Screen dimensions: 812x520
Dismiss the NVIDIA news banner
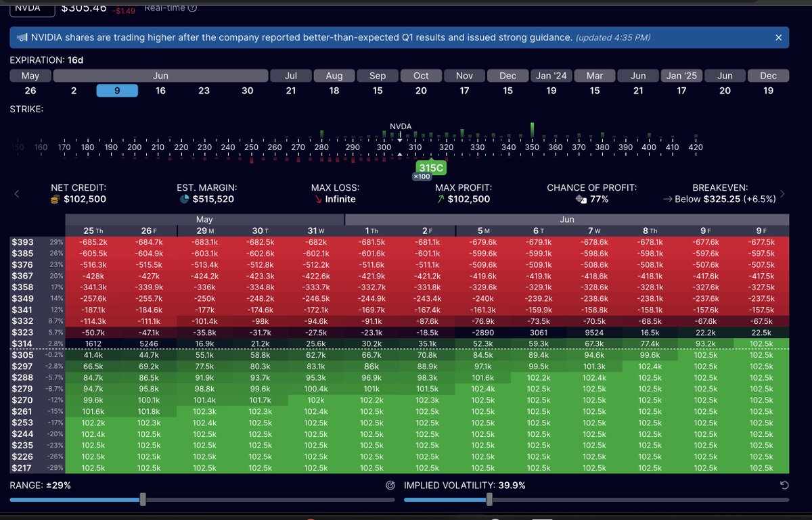click(x=777, y=37)
